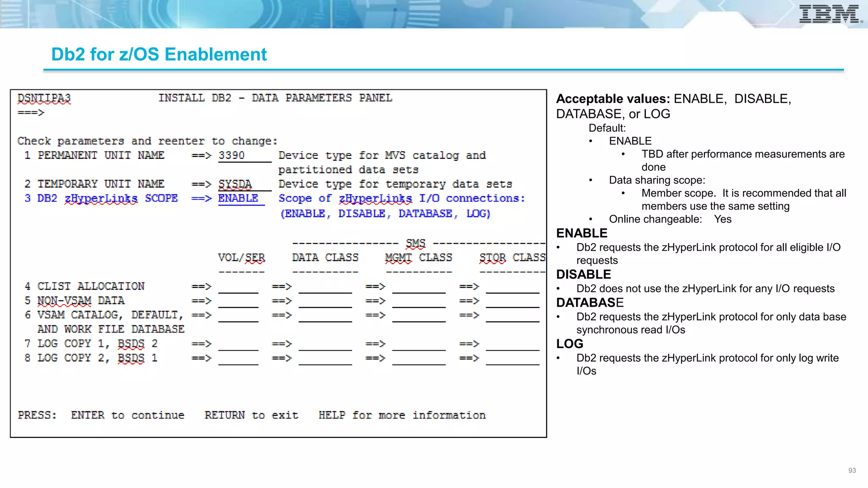
Task: Click the 'Member scope.' recommendation bullet
Action: click(x=744, y=200)
